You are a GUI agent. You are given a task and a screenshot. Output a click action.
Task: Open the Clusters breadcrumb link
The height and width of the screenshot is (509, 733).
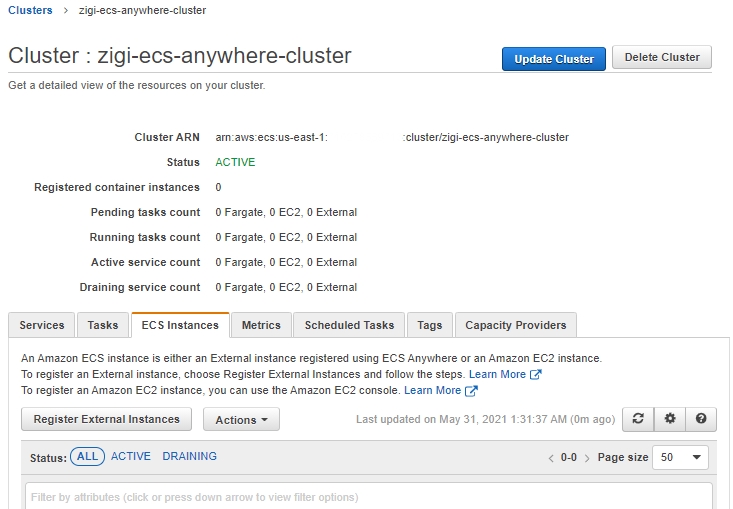30,10
